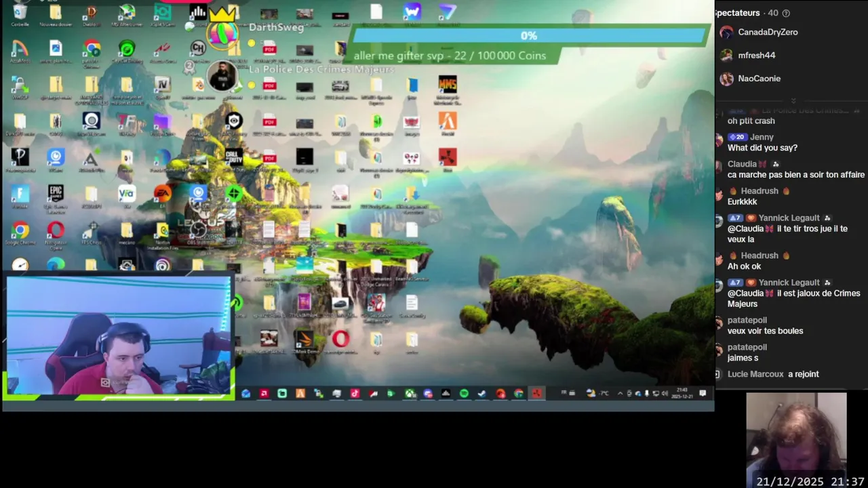This screenshot has height=488, width=868.
Task: Open the Corbeille recycle bin icon
Action: coord(20,14)
